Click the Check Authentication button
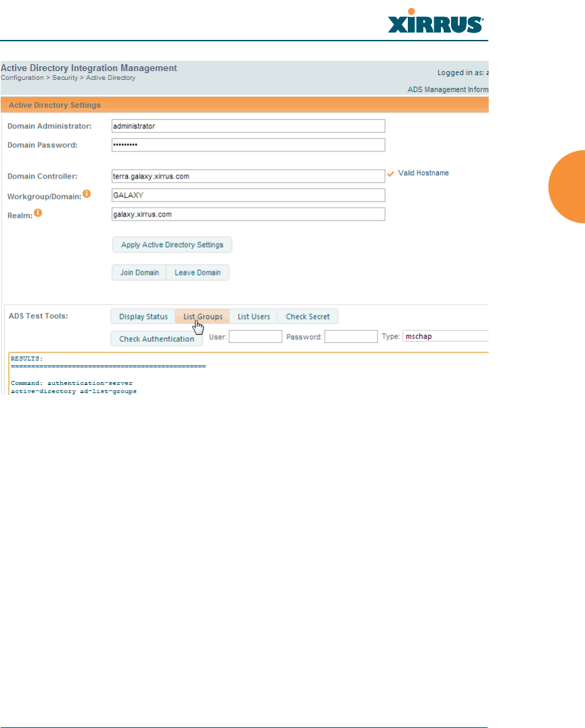 tap(156, 338)
